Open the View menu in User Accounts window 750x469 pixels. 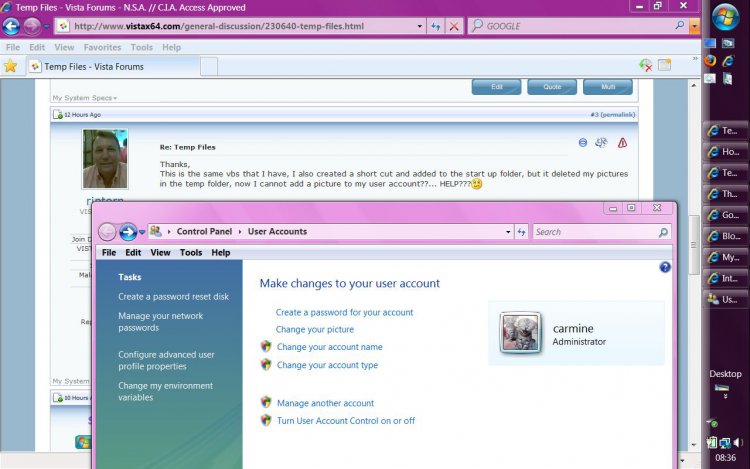[160, 252]
